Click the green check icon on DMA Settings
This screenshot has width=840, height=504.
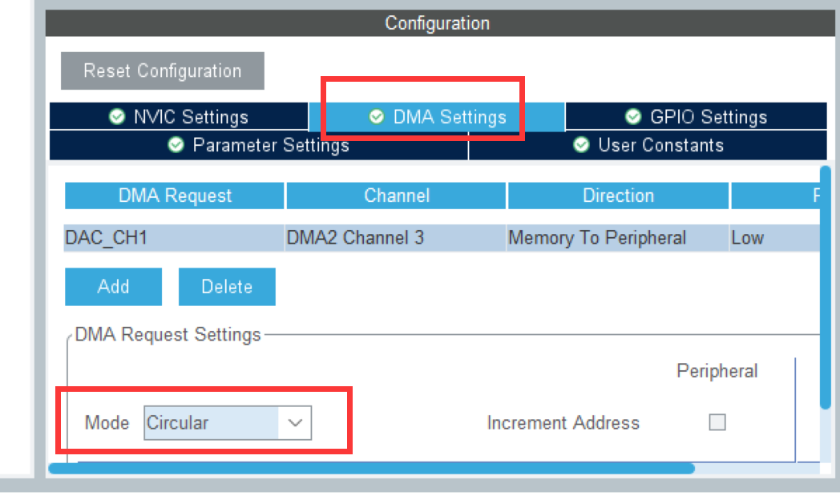coord(377,117)
